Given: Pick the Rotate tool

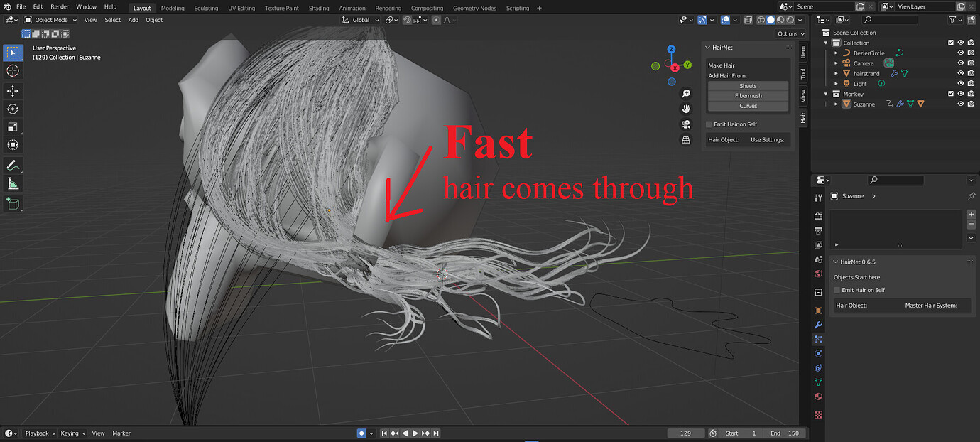Looking at the screenshot, I should (x=13, y=109).
